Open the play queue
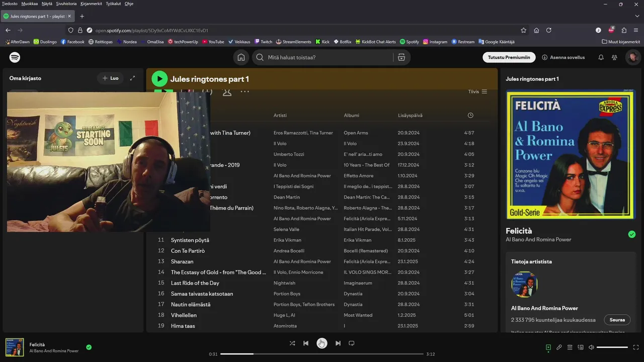This screenshot has width=644, height=362. [x=570, y=347]
